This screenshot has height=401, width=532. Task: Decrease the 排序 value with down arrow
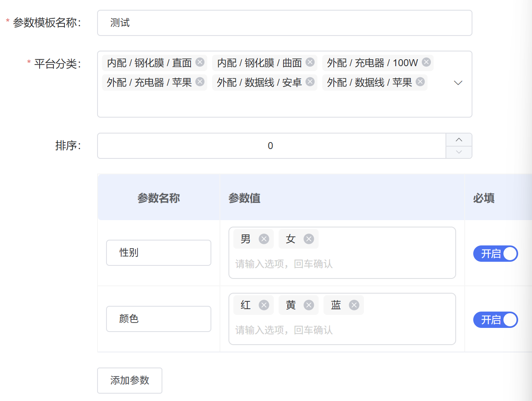(459, 152)
